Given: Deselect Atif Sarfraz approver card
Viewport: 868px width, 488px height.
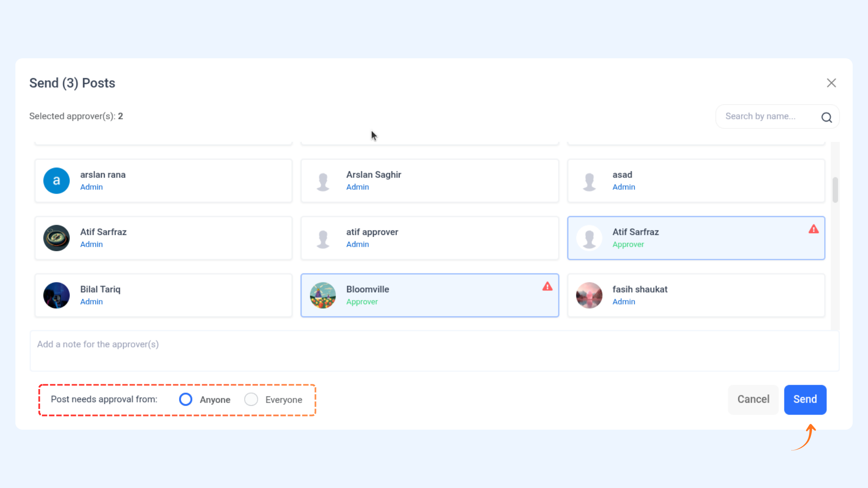Looking at the screenshot, I should tap(696, 238).
